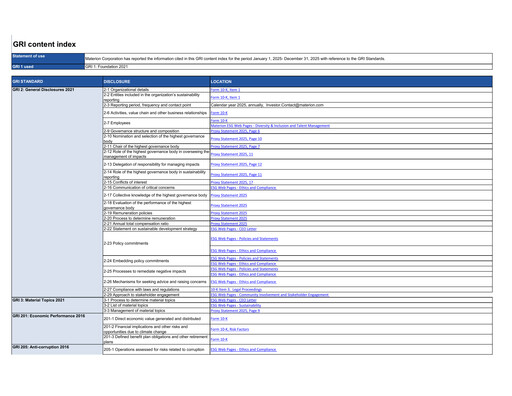Click the 'LOCATION' column header
Image resolution: width=512 pixels, height=396 pixels.
351,82
